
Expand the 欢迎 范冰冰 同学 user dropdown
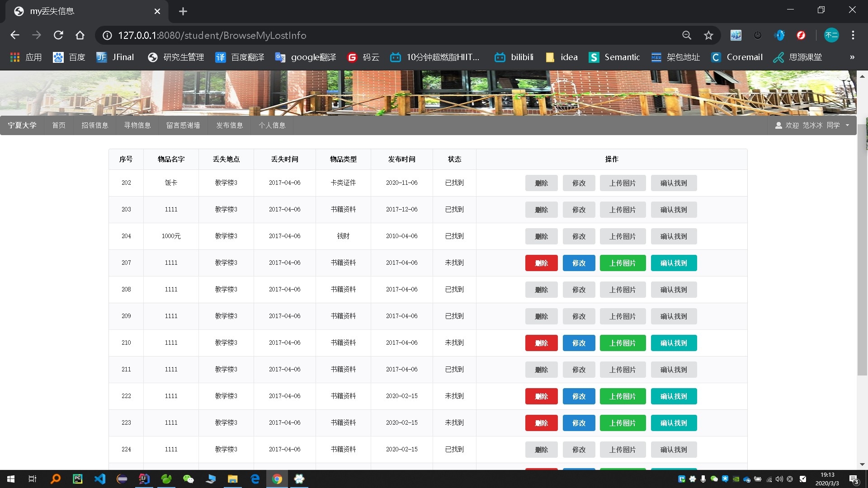[x=812, y=125]
